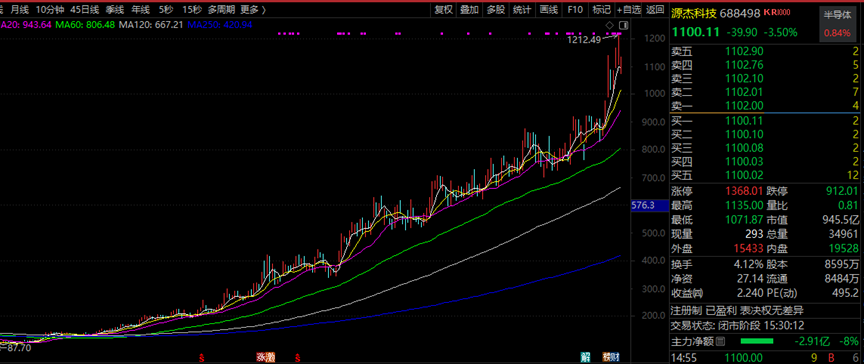The image size is (864, 364).
Task: Select the 10分钟 period tab
Action: coord(49,9)
